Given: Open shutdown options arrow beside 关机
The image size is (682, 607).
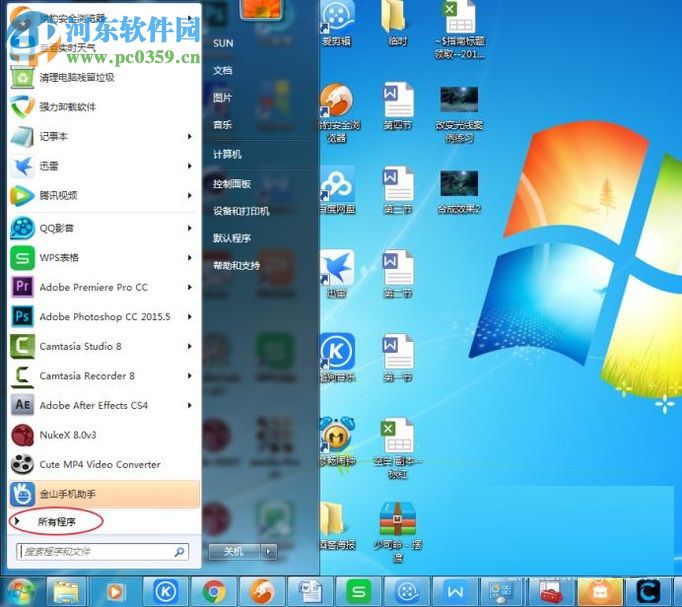Looking at the screenshot, I should pyautogui.click(x=268, y=551).
